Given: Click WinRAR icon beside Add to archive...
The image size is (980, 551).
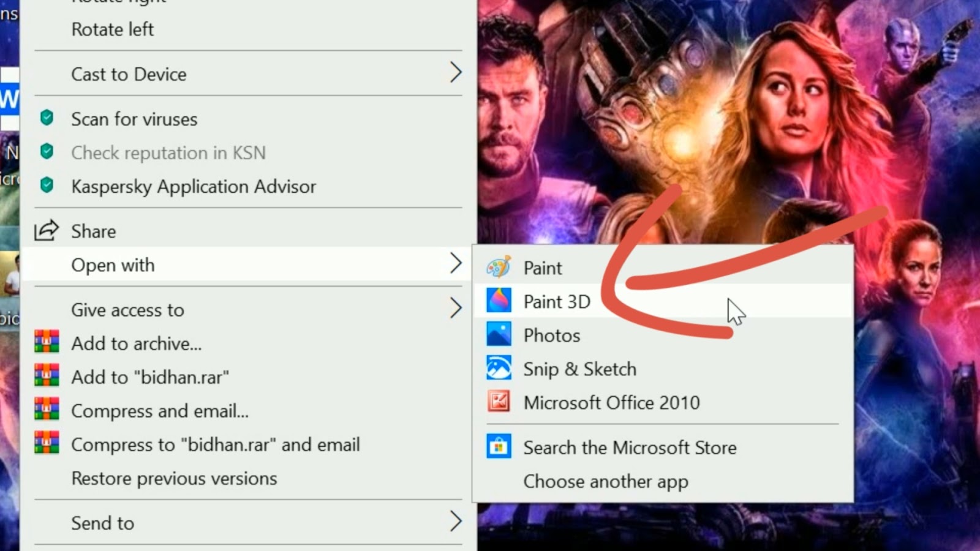Looking at the screenshot, I should [x=47, y=342].
